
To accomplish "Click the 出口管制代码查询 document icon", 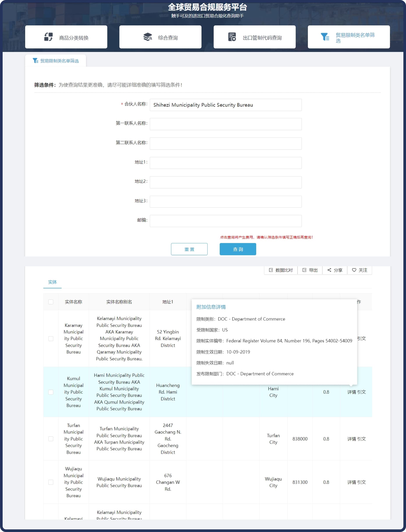I will [232, 37].
